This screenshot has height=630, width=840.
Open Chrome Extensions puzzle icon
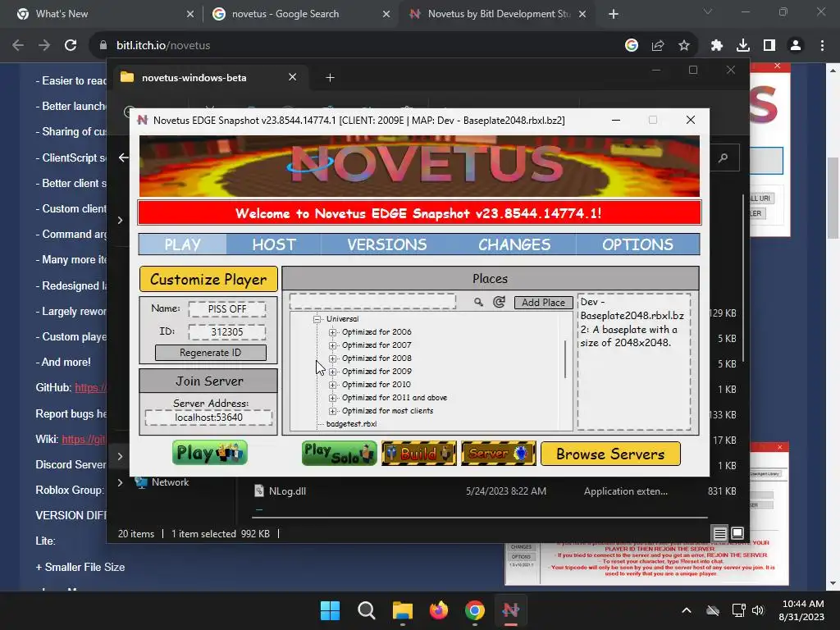[x=717, y=46]
